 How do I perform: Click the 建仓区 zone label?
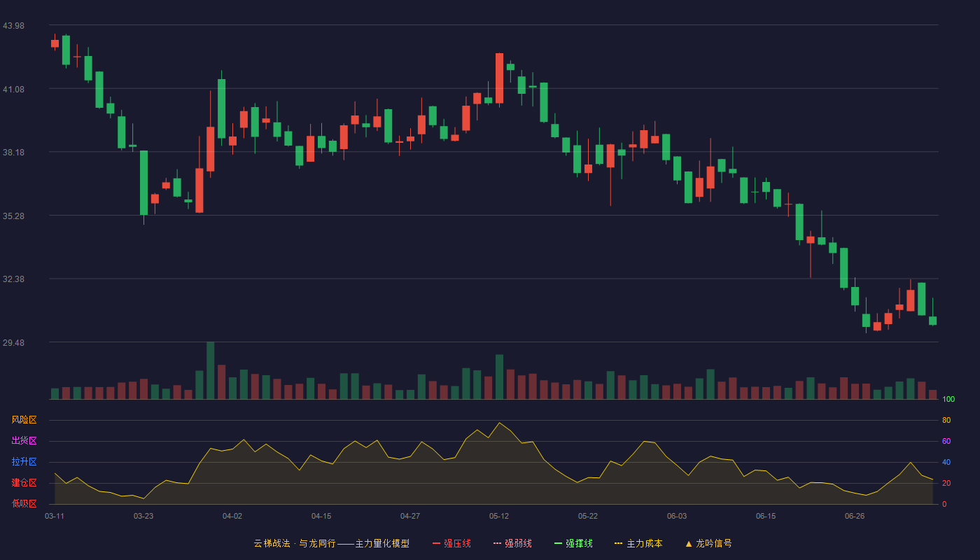pos(24,483)
